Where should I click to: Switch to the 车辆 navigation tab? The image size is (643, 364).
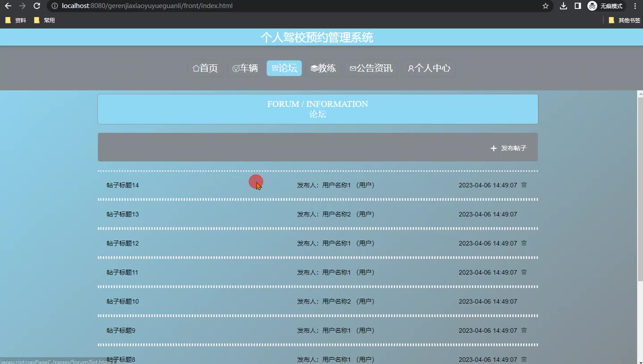[x=245, y=68]
